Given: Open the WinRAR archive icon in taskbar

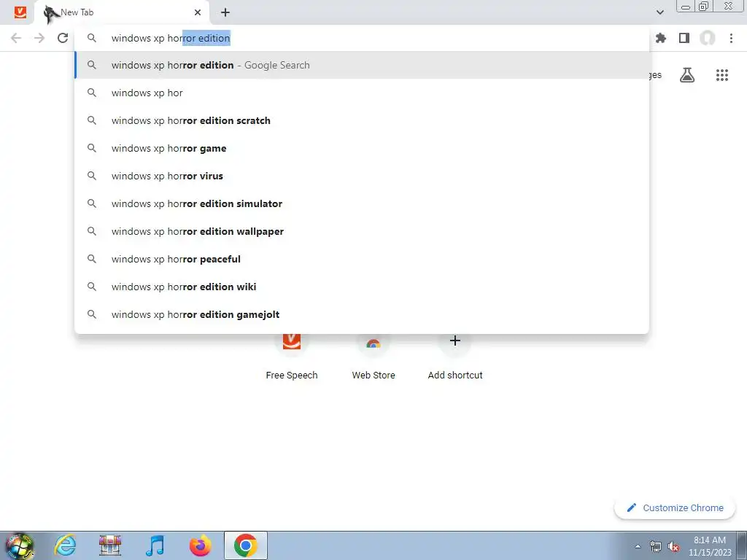Looking at the screenshot, I should point(110,545).
